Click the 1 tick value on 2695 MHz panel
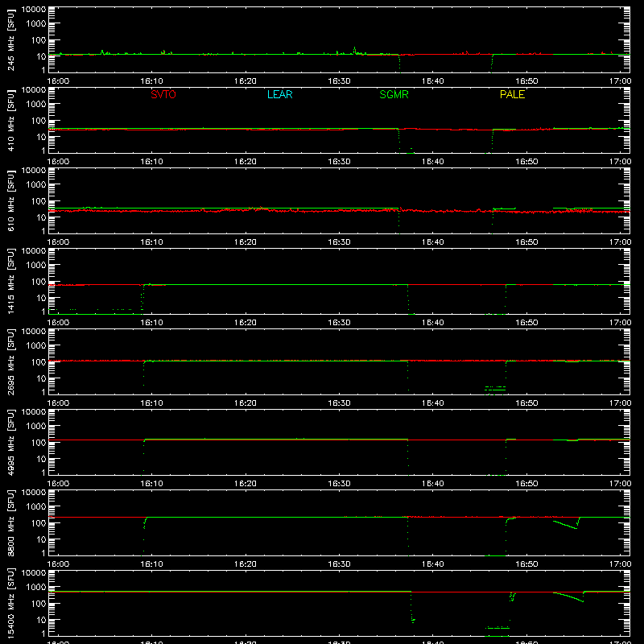Image resolution: width=644 pixels, height=644 pixels. pos(43,392)
